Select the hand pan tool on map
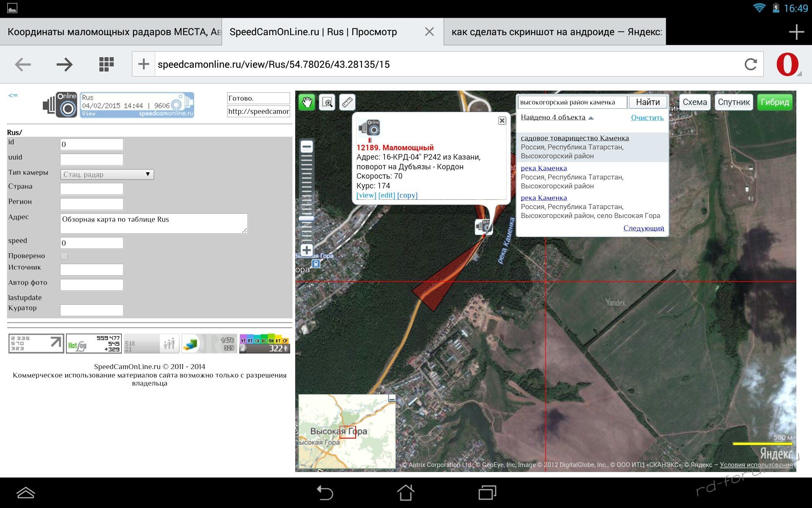The width and height of the screenshot is (812, 508). (307, 102)
